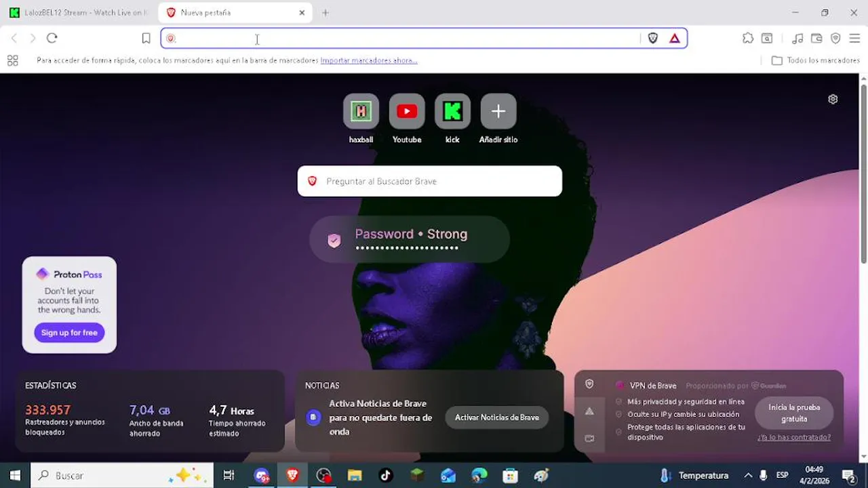Open the Extensions puzzle icon
The image size is (868, 488).
tap(748, 39)
